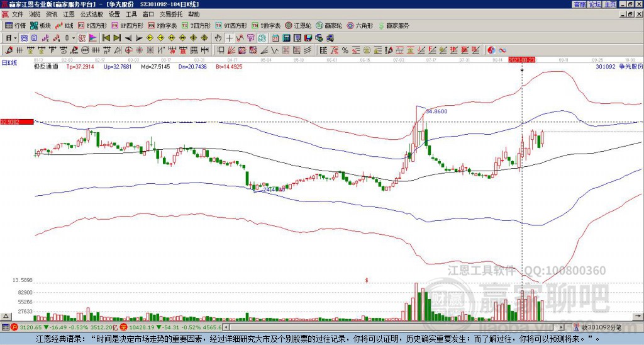644x345 pixels.
Task: Open the 六角形 hexagon tool
Action: [x=360, y=25]
